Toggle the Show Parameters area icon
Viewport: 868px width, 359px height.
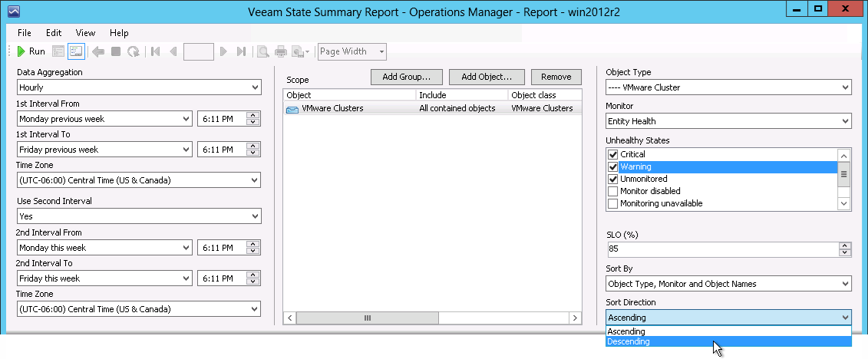76,51
